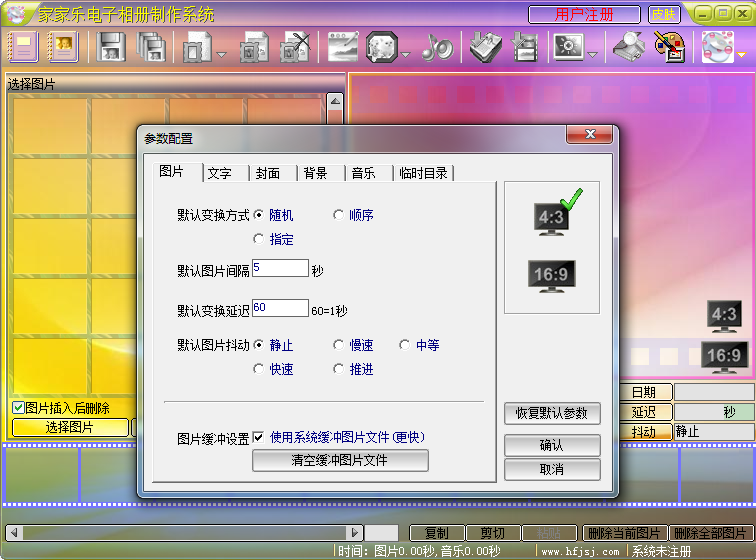Click the stacked floppy disks save-all icon

coord(150,46)
